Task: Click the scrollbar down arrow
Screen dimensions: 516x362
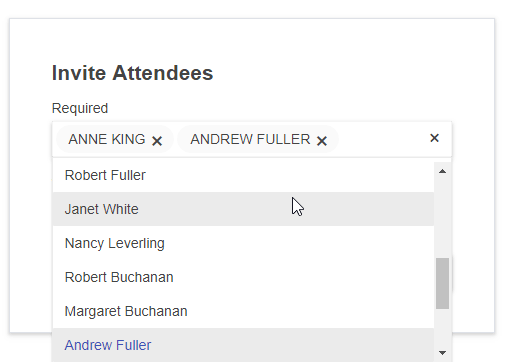Action: click(442, 353)
